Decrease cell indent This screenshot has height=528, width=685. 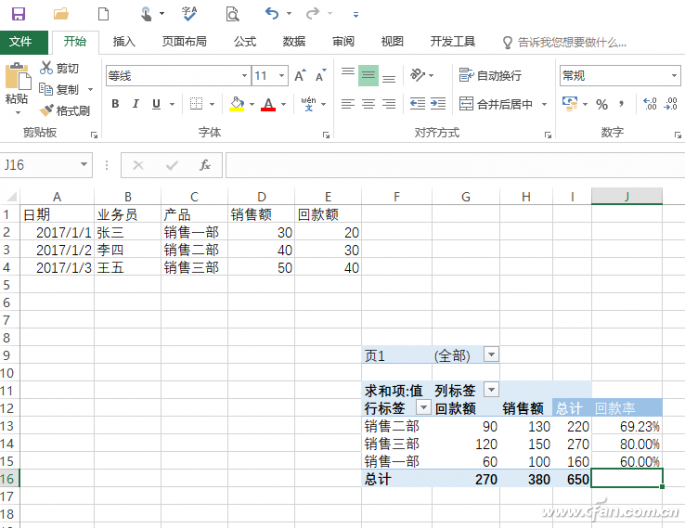pyautogui.click(x=417, y=104)
